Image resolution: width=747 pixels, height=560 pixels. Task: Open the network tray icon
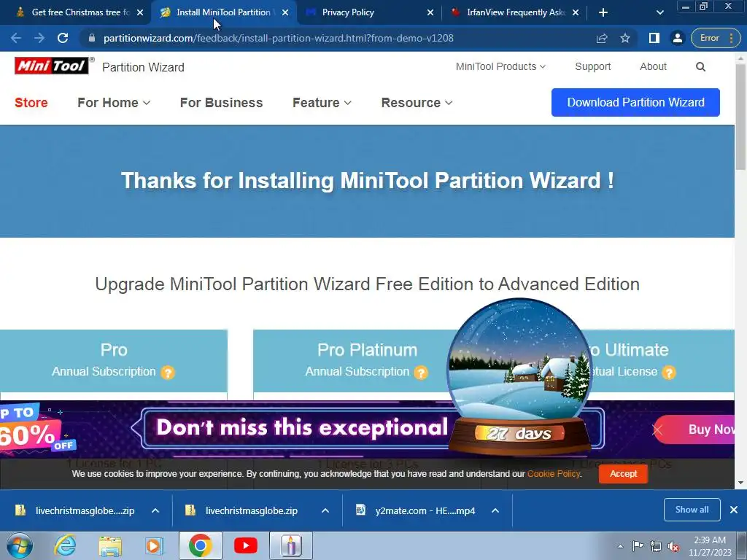[x=656, y=546]
